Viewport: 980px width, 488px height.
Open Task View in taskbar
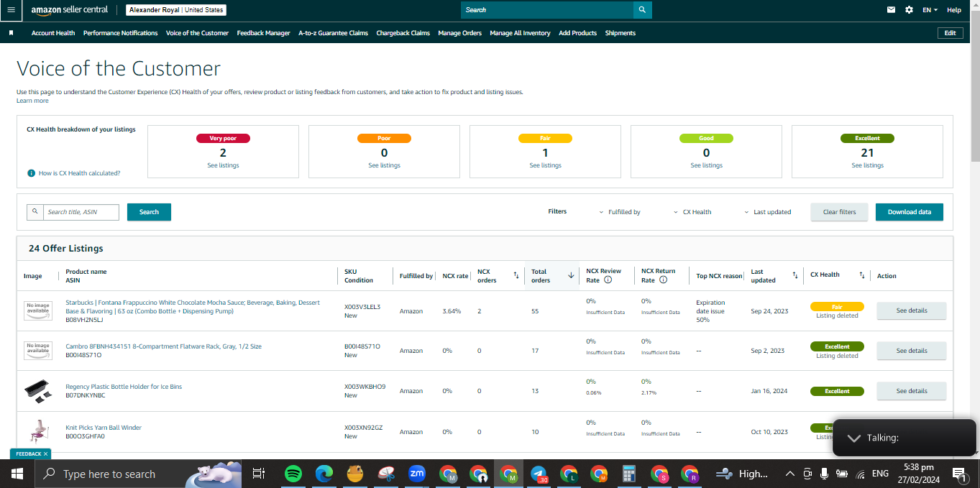click(259, 474)
